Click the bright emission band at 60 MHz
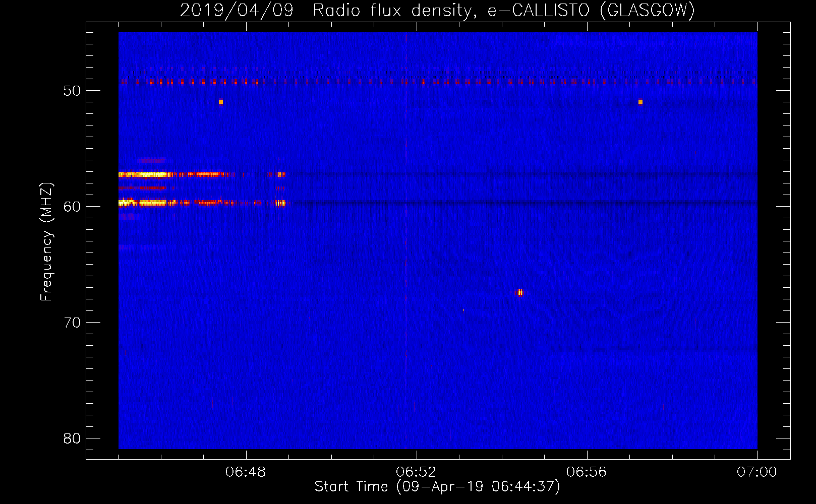Viewport: 816px width, 504px height. pos(202,203)
